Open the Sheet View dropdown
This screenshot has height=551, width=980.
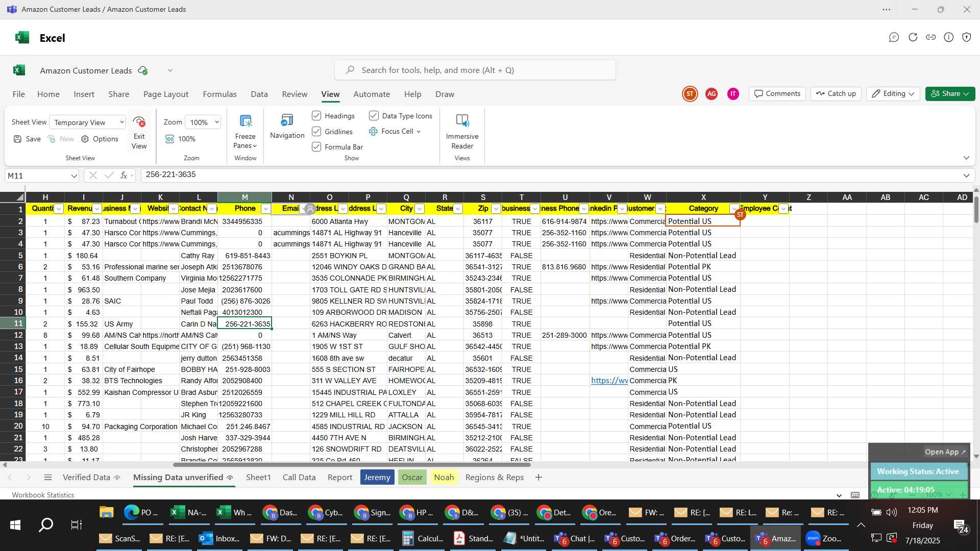click(87, 122)
